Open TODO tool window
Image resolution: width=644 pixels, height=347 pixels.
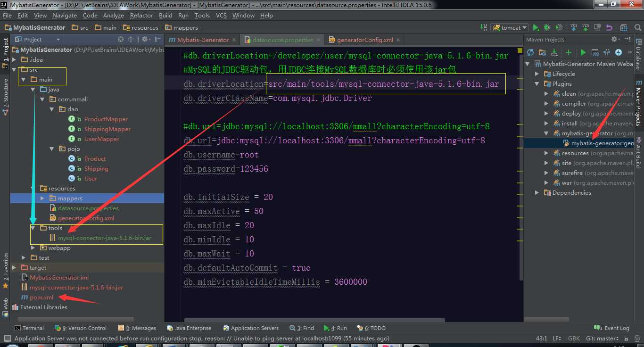tap(372, 328)
